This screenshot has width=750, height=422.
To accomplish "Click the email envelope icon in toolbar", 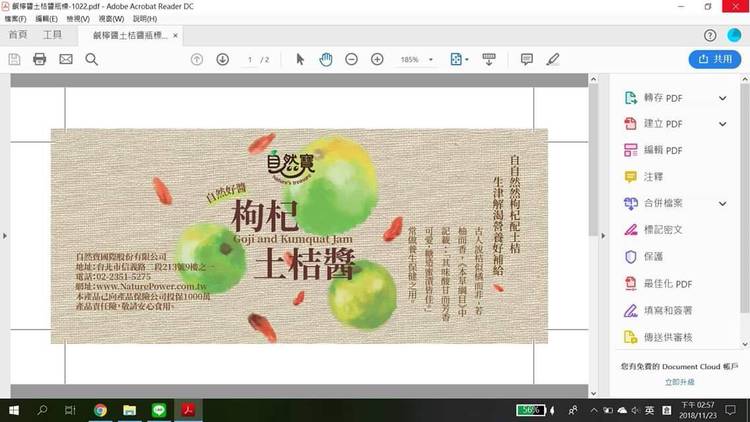I will [66, 60].
